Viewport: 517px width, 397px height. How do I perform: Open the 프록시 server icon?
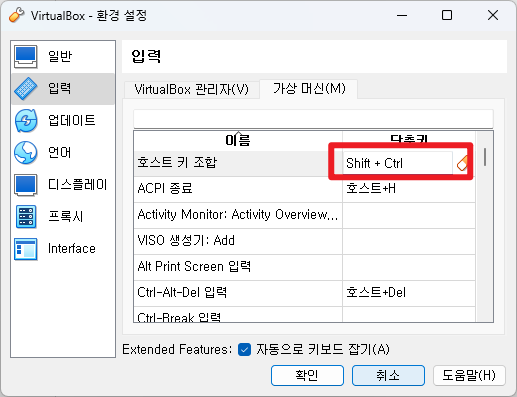26,217
